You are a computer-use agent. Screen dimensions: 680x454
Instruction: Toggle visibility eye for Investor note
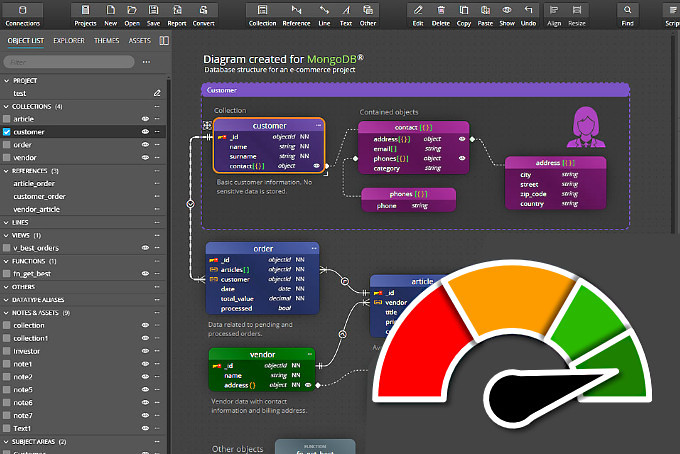tap(145, 351)
